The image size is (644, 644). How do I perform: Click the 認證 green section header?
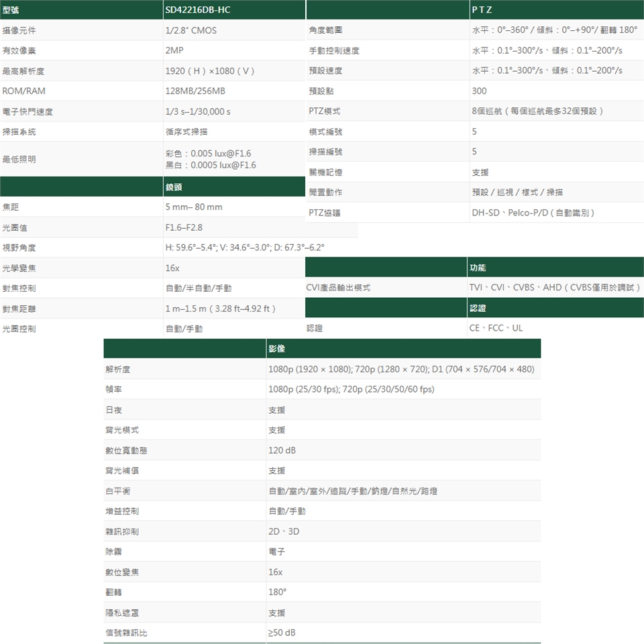[479, 308]
